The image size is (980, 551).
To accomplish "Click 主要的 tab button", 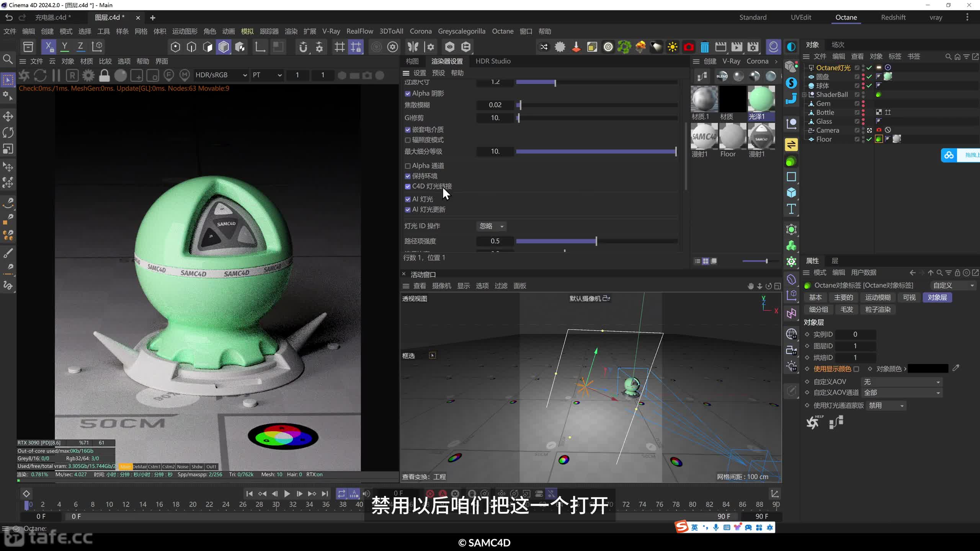I will (843, 297).
